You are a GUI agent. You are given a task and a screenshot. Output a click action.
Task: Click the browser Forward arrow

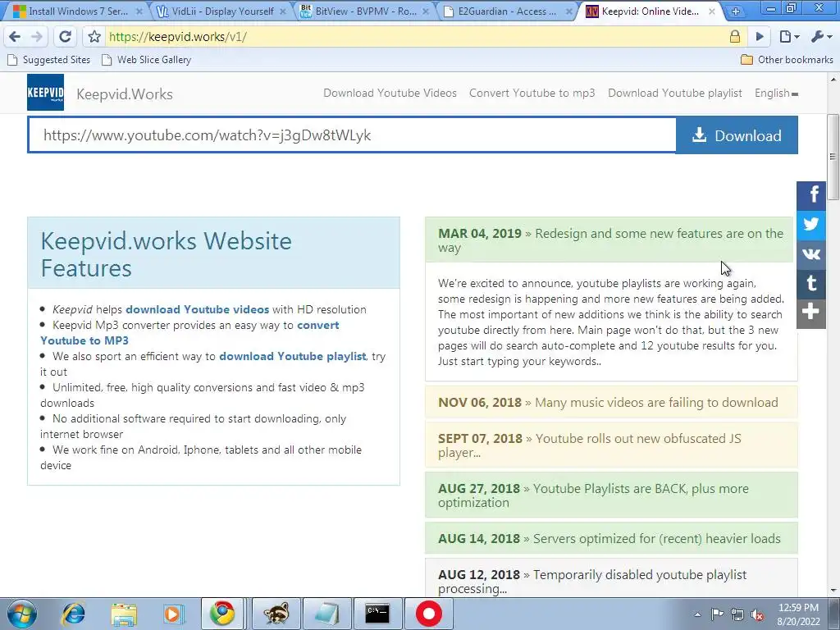point(36,36)
